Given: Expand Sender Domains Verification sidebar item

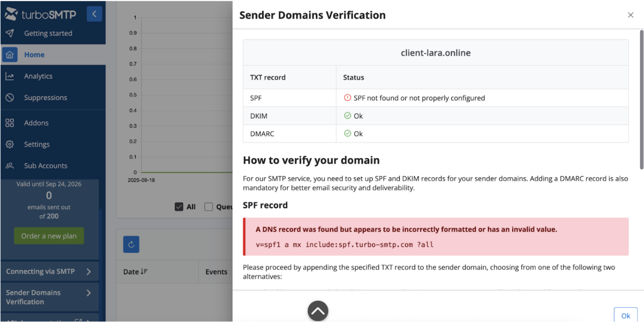Looking at the screenshot, I should [49, 297].
